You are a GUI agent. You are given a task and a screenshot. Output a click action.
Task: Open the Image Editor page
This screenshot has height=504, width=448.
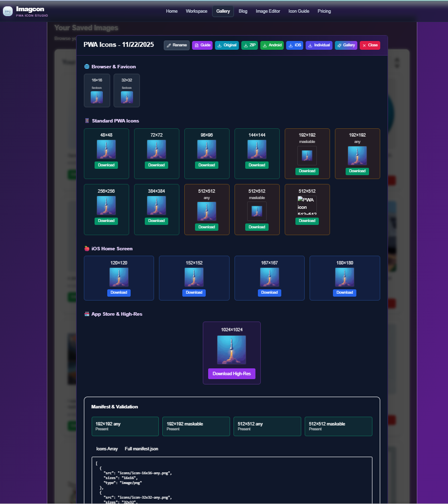267,11
